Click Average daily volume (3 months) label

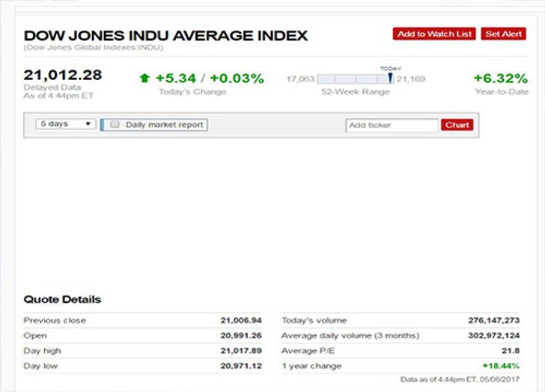coord(350,336)
